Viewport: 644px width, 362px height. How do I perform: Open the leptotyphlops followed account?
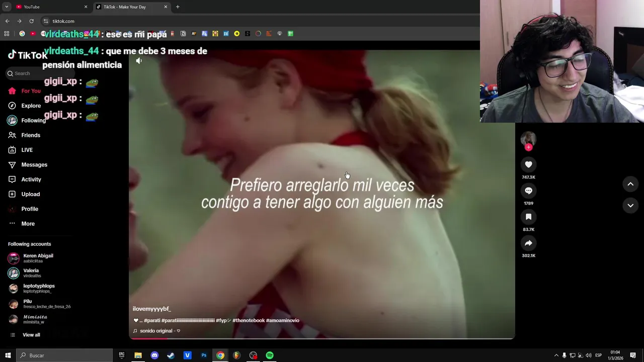(31, 288)
